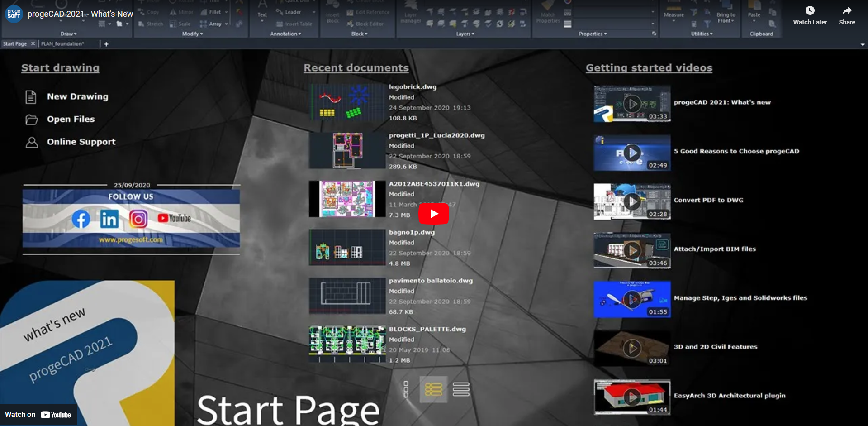This screenshot has width=868, height=426.
Task: Switch to the PLAN_foundation tab
Action: [62, 44]
